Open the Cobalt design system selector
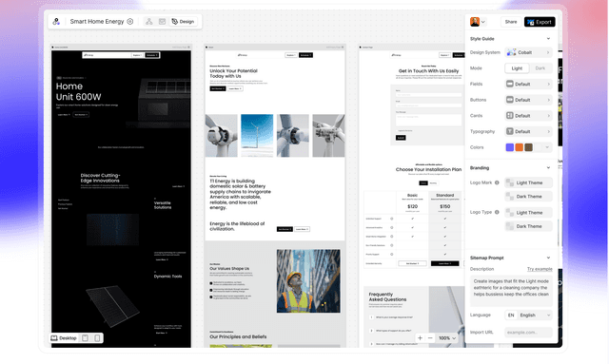 tap(528, 52)
